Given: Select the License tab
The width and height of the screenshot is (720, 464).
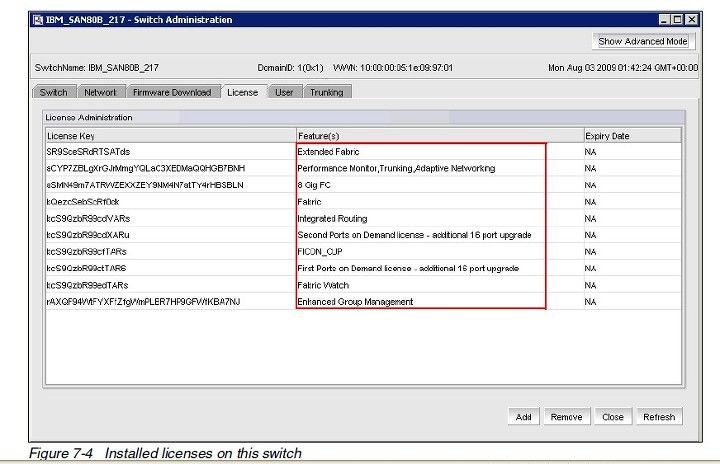Looking at the screenshot, I should [x=243, y=92].
